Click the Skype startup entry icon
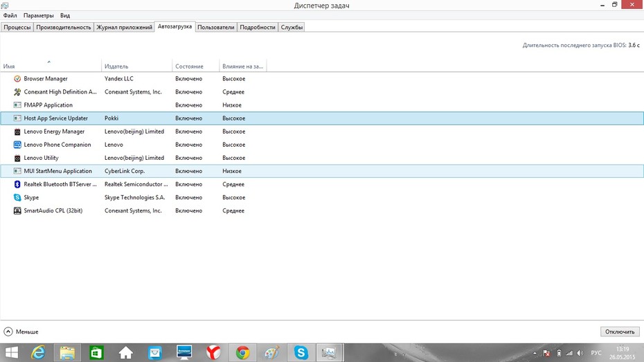 pyautogui.click(x=17, y=197)
